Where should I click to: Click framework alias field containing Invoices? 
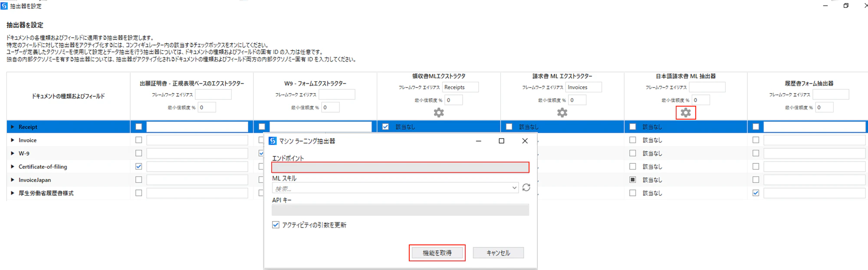tap(584, 87)
